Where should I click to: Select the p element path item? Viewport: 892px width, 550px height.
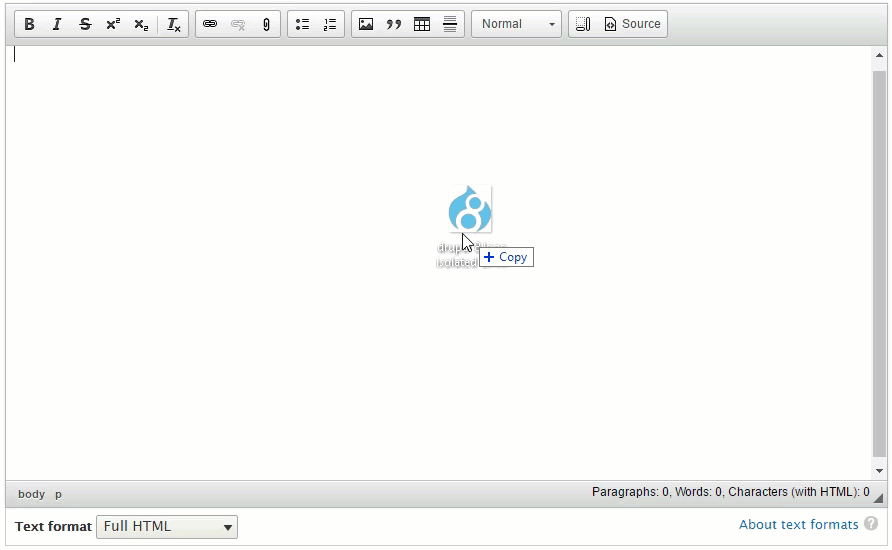coord(58,494)
